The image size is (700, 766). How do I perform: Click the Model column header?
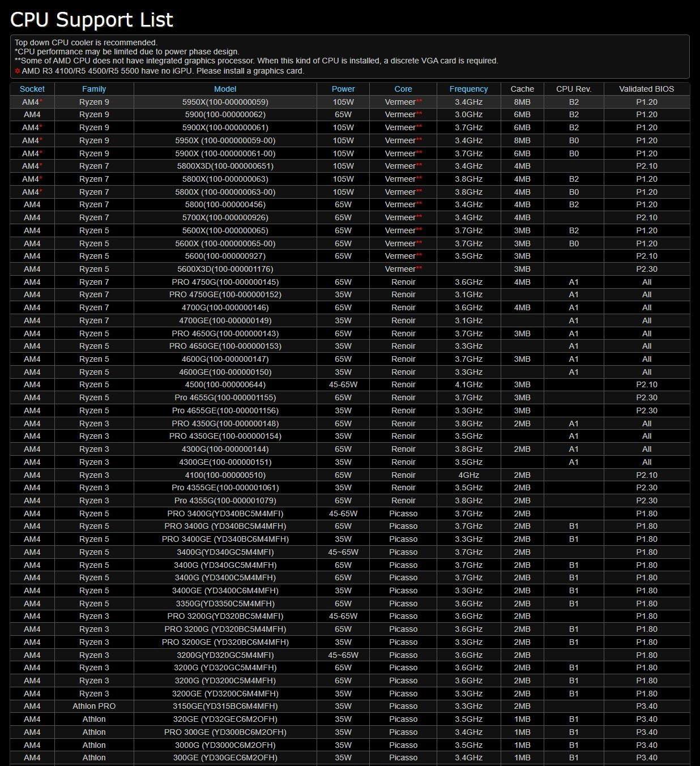[x=225, y=89]
